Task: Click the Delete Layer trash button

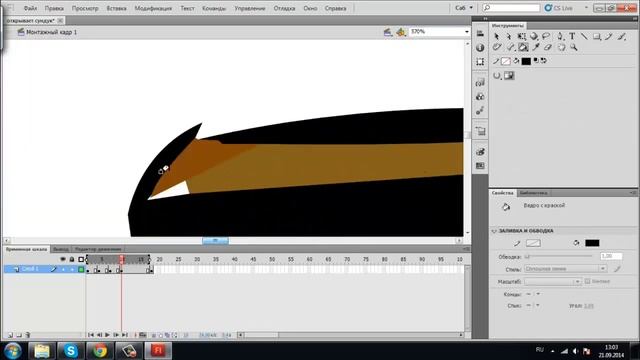Action: coord(28,335)
